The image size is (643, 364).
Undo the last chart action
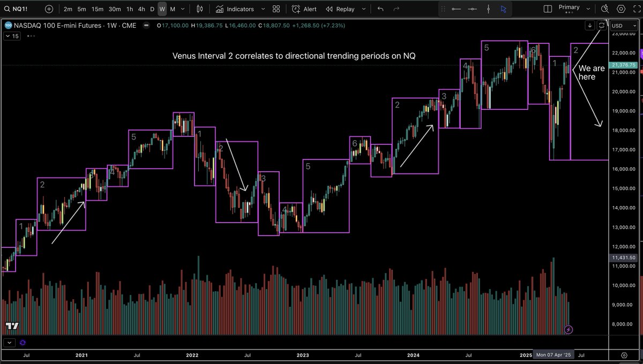(x=380, y=9)
